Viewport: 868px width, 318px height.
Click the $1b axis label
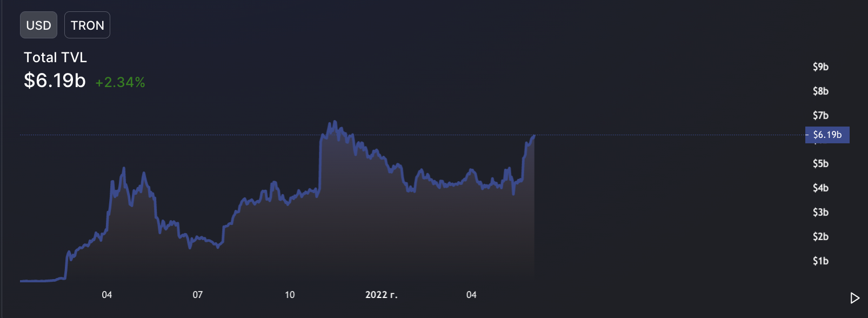tap(820, 261)
